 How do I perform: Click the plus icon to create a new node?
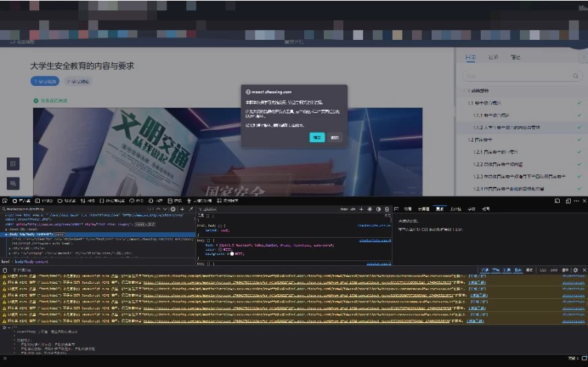[182, 209]
